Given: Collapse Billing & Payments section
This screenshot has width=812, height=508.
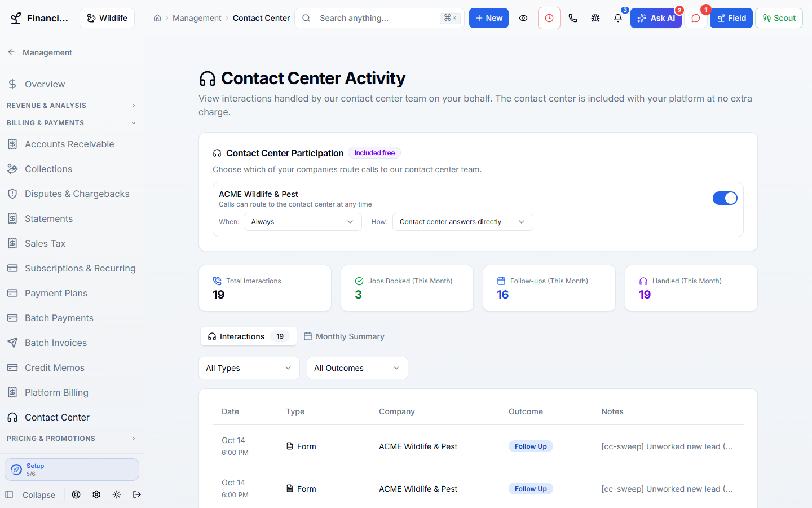Looking at the screenshot, I should click(x=72, y=123).
